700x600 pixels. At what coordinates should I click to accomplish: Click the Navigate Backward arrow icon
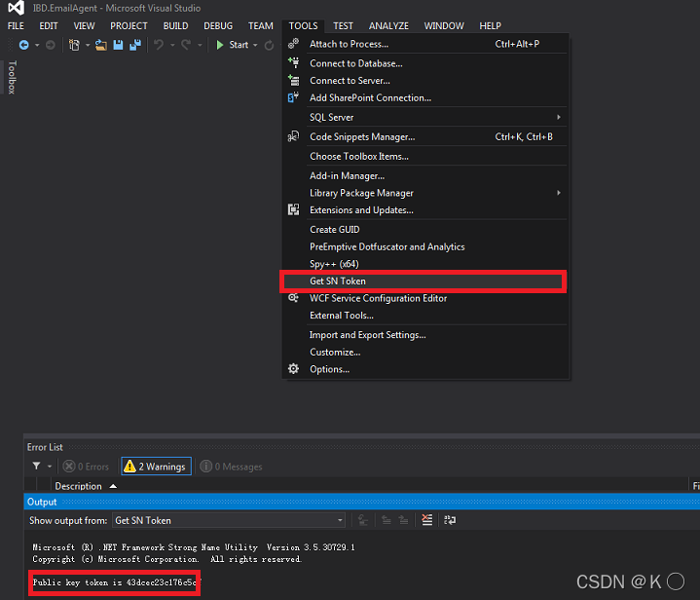pos(23,45)
